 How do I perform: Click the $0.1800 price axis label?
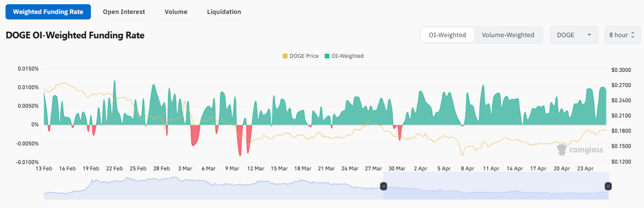(x=621, y=131)
